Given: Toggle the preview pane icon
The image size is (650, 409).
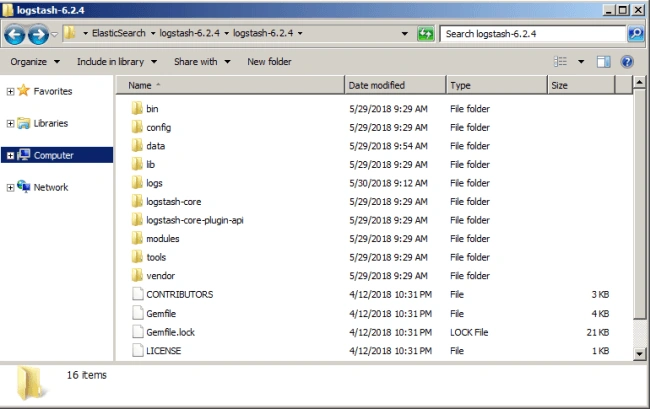Looking at the screenshot, I should (603, 62).
